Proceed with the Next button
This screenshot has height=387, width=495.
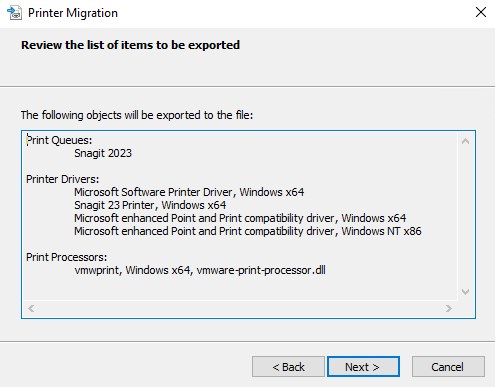[x=363, y=367]
